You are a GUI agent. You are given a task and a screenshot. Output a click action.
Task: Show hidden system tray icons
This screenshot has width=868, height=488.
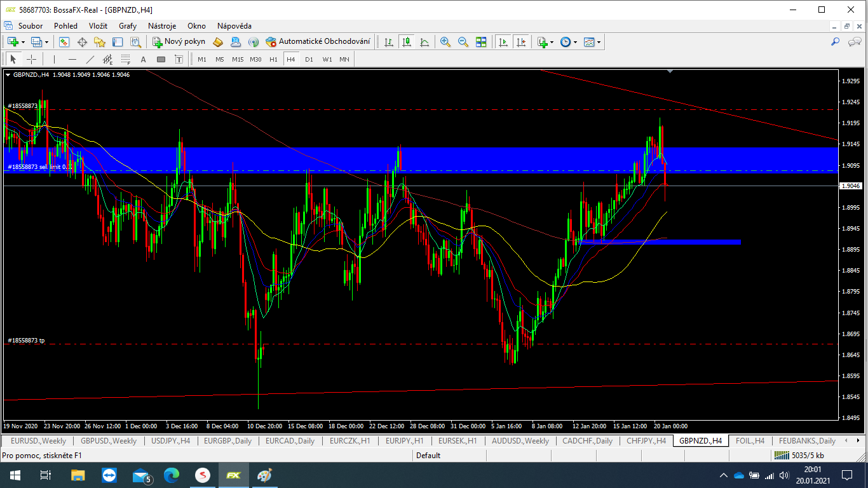point(723,475)
